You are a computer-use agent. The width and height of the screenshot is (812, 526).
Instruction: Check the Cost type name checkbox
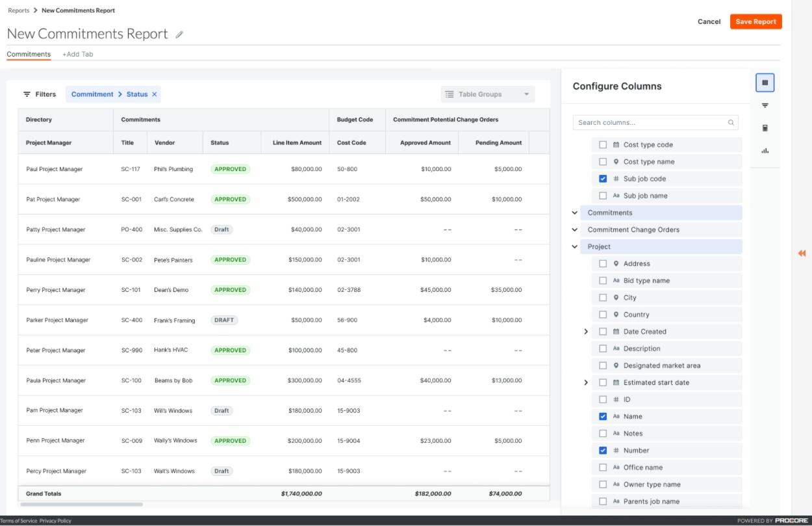(603, 162)
